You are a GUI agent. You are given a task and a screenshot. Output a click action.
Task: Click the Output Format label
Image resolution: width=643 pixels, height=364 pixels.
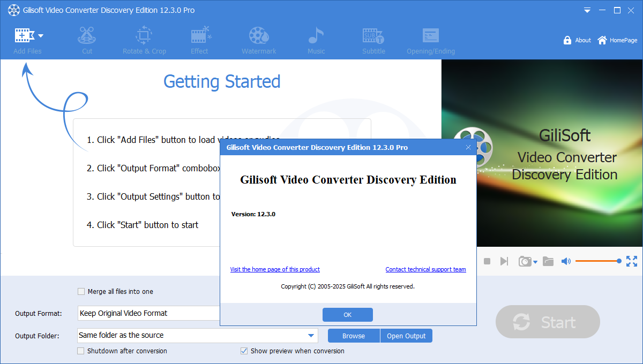pyautogui.click(x=39, y=313)
